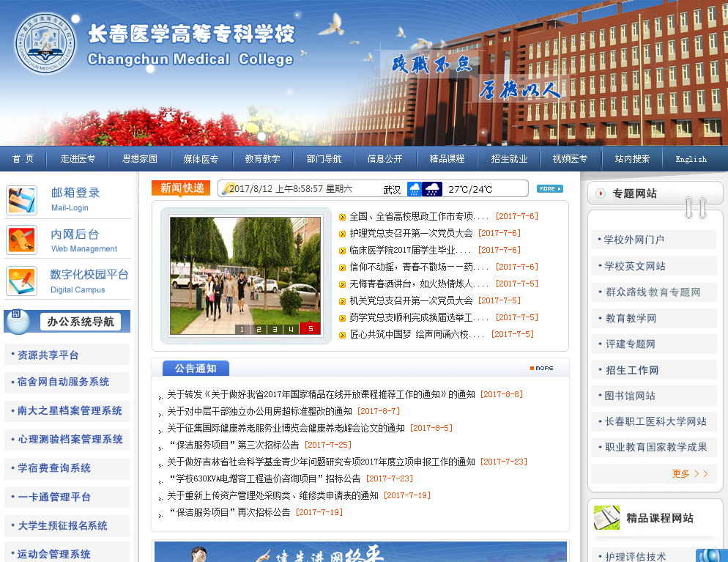Open the Web Management icon

[22, 240]
